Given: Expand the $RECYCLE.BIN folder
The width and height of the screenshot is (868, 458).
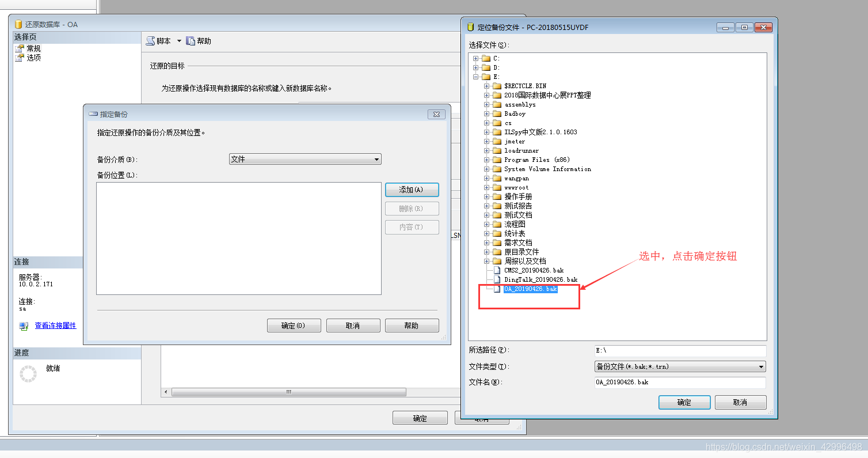Looking at the screenshot, I should [486, 86].
